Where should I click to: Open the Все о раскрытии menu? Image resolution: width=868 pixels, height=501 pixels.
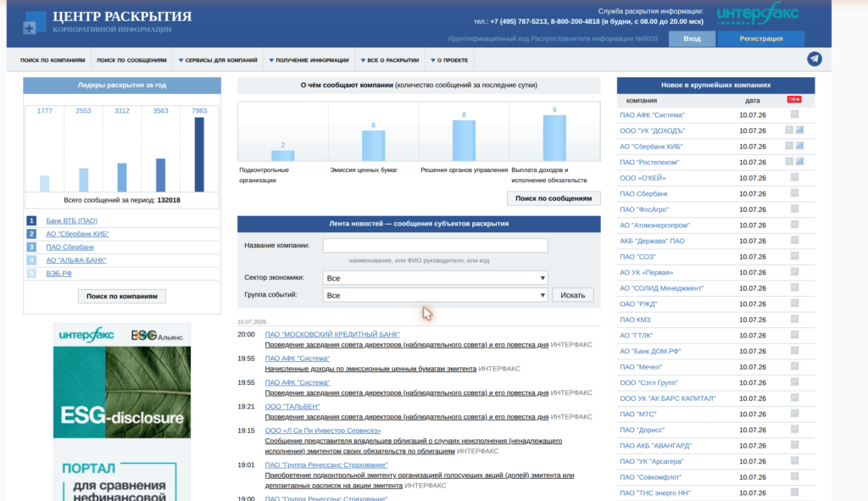(390, 60)
